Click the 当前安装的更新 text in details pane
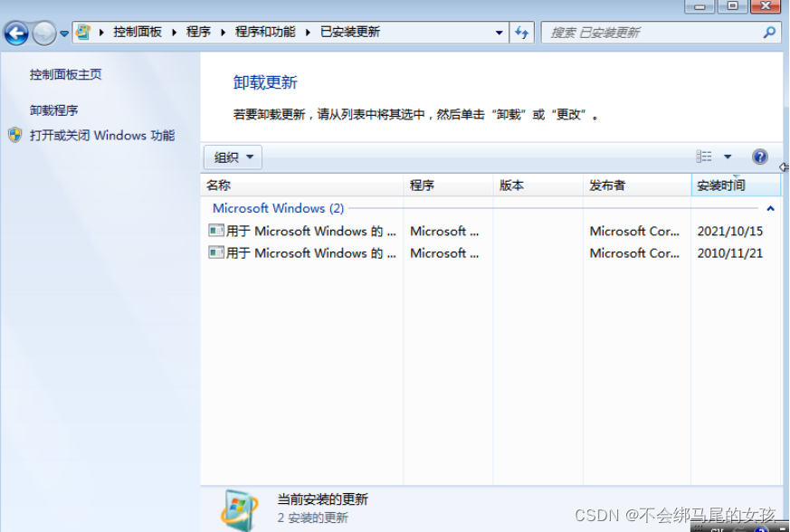The width and height of the screenshot is (790, 532). 322,499
